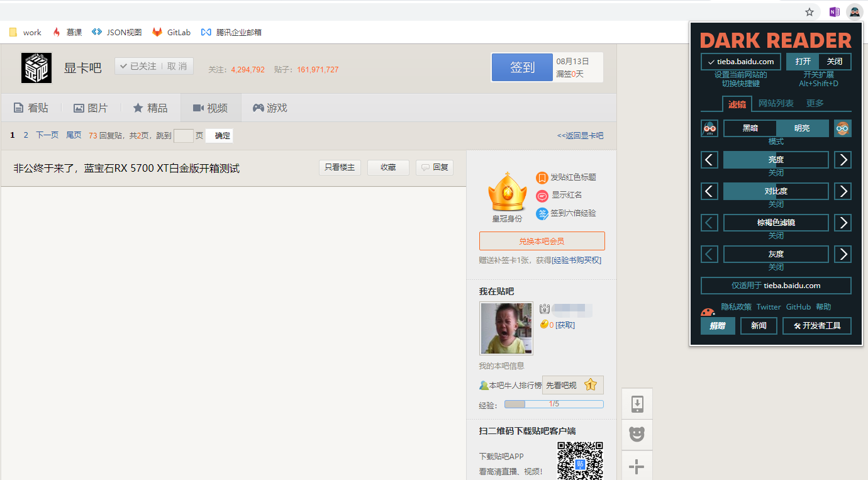
Task: Click the 发贴红色标题 perk icon
Action: point(542,178)
